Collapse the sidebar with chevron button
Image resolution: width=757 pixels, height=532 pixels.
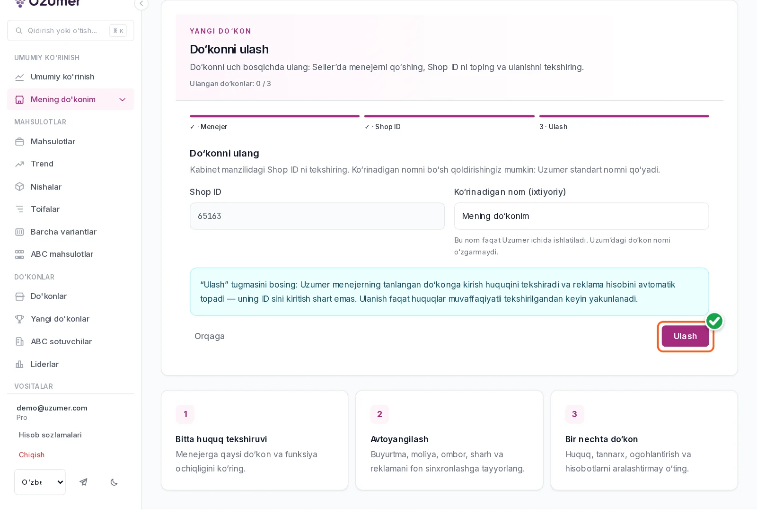coord(141,4)
